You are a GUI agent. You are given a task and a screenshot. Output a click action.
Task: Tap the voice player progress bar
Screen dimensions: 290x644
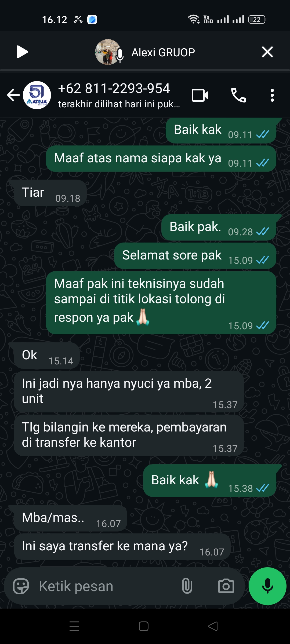tap(145, 71)
